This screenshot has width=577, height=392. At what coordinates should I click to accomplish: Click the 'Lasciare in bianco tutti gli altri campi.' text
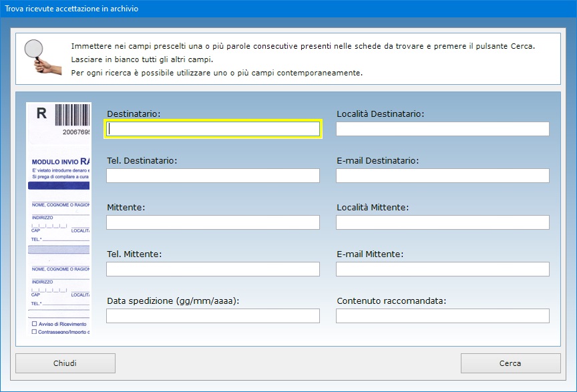click(x=142, y=59)
